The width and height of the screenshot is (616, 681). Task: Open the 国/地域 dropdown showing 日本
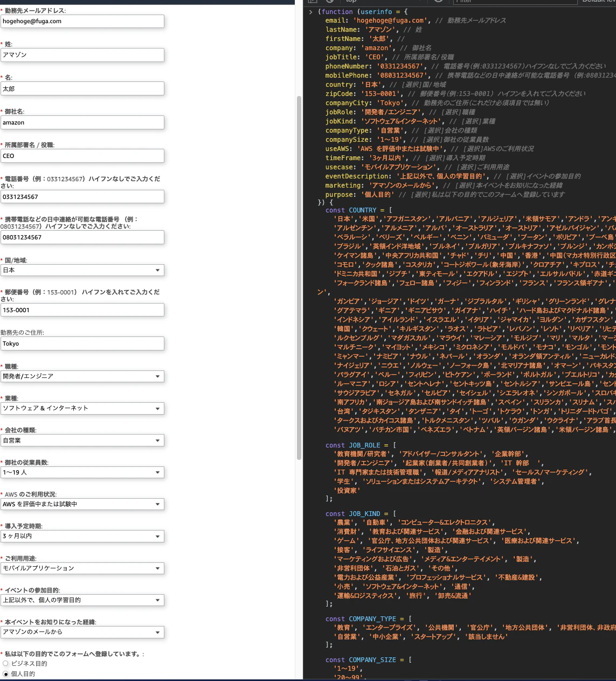tap(82, 270)
